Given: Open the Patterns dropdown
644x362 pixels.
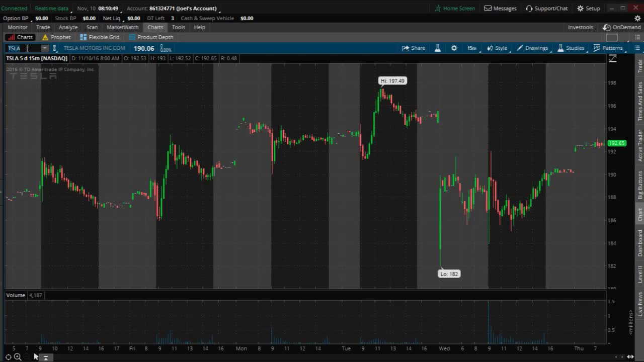Looking at the screenshot, I should click(x=608, y=48).
